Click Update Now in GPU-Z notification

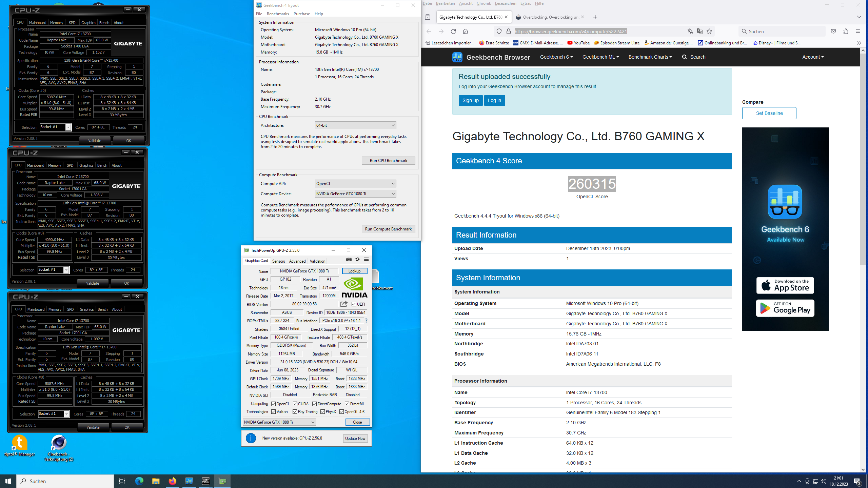pyautogui.click(x=355, y=439)
